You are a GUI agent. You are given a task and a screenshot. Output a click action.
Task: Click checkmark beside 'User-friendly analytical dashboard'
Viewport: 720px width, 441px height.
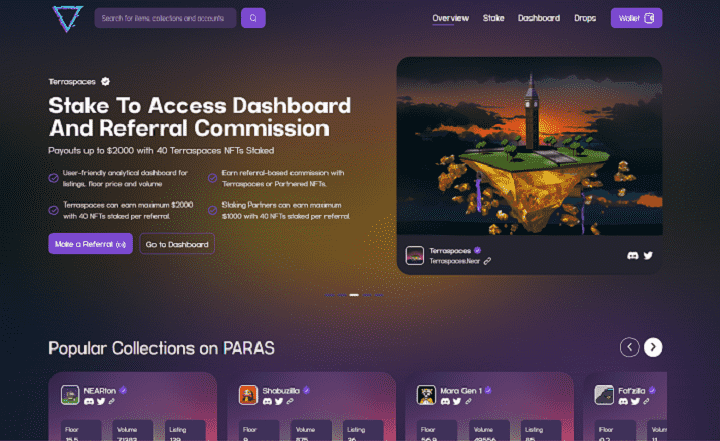[x=53, y=178]
